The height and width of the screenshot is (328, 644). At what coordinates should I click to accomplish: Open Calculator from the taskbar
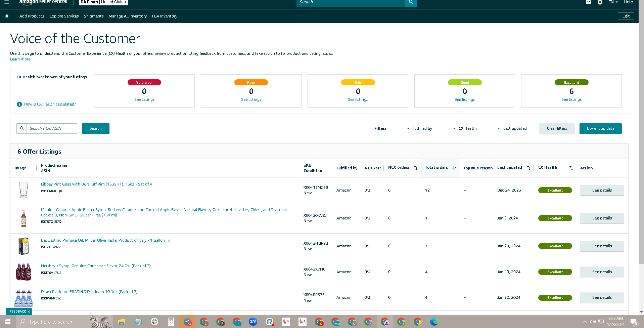[171, 322]
